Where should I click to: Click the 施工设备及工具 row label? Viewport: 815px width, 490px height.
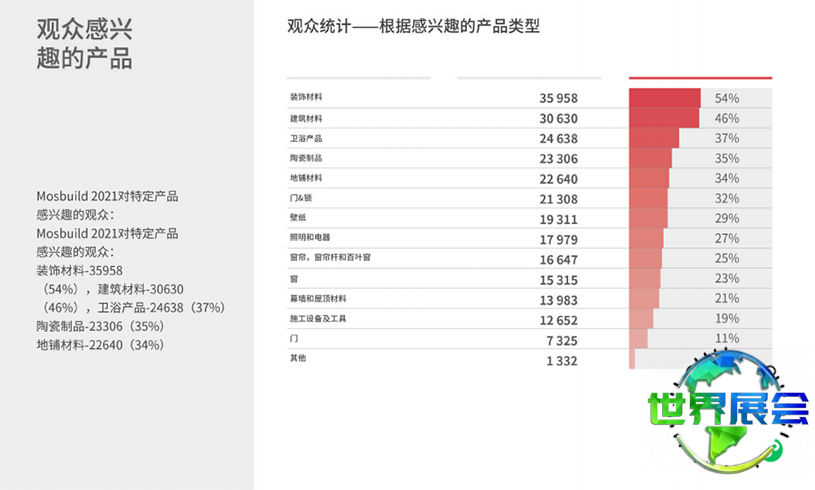318,319
